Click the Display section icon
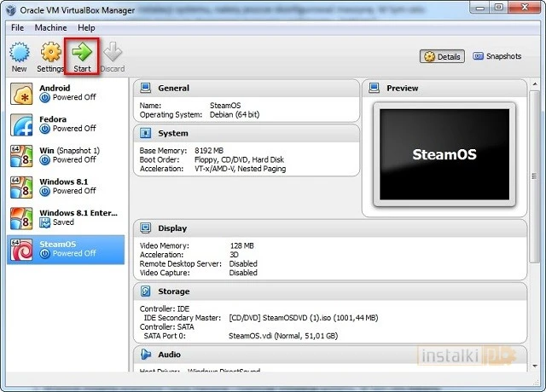 click(x=145, y=228)
